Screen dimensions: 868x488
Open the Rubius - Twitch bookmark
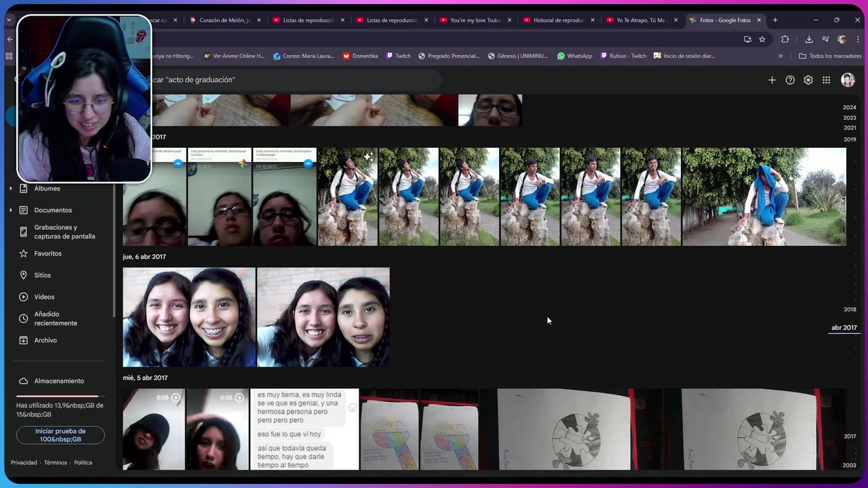coord(623,56)
